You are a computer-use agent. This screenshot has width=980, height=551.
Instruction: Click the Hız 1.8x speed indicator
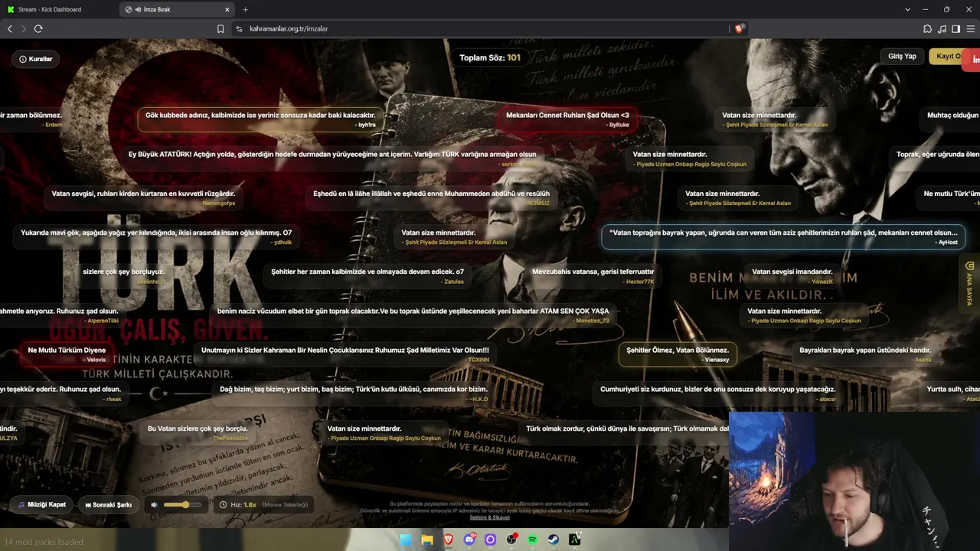point(264,505)
